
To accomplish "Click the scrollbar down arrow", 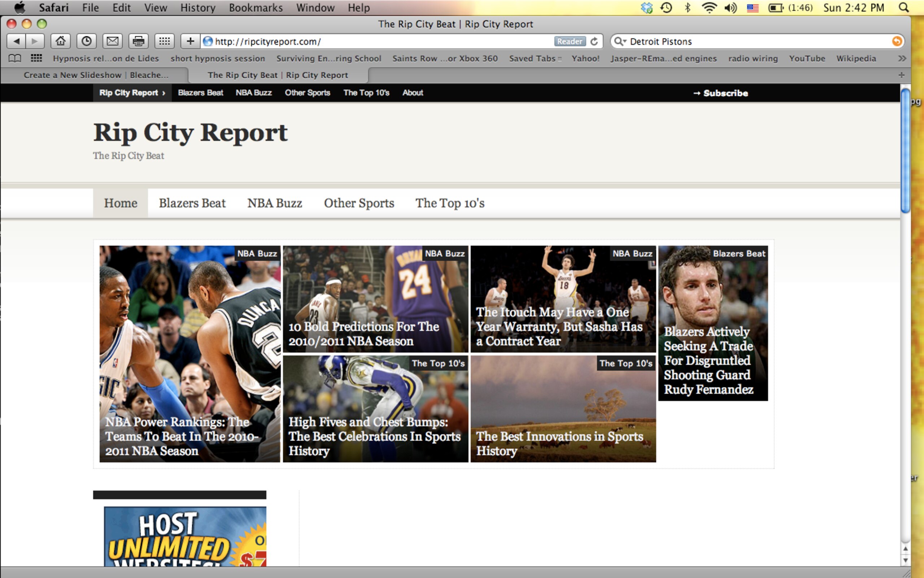I will coord(905,560).
